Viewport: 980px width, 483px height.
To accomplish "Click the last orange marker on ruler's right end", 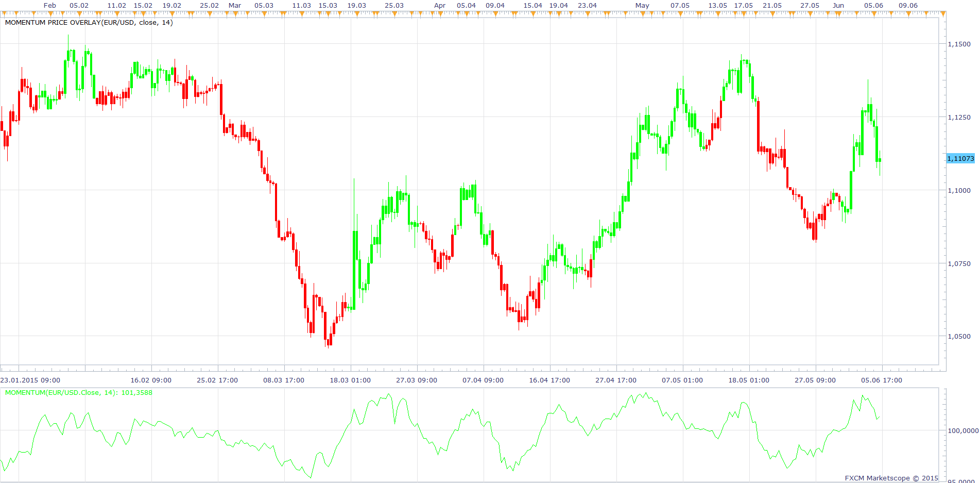I will click(x=942, y=13).
